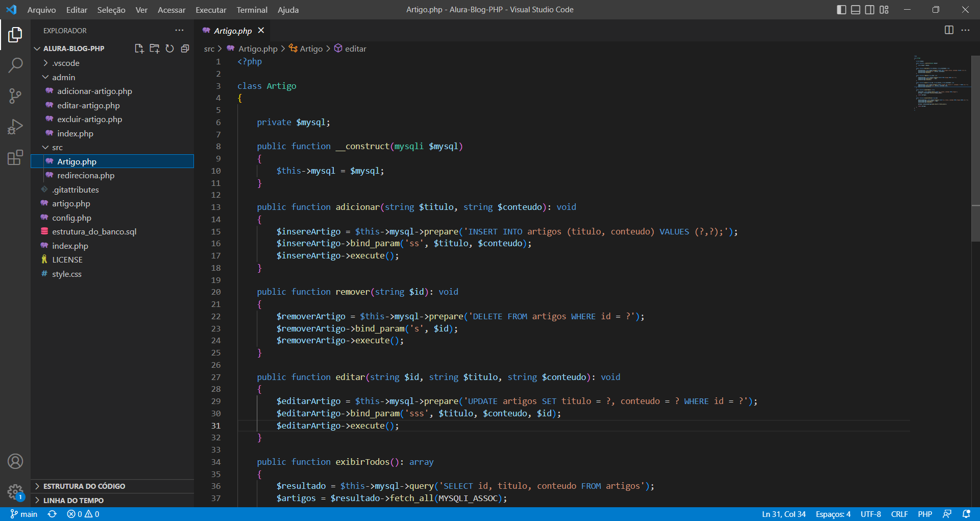The width and height of the screenshot is (980, 521).
Task: Open the Manage gear settings icon
Action: (x=15, y=492)
